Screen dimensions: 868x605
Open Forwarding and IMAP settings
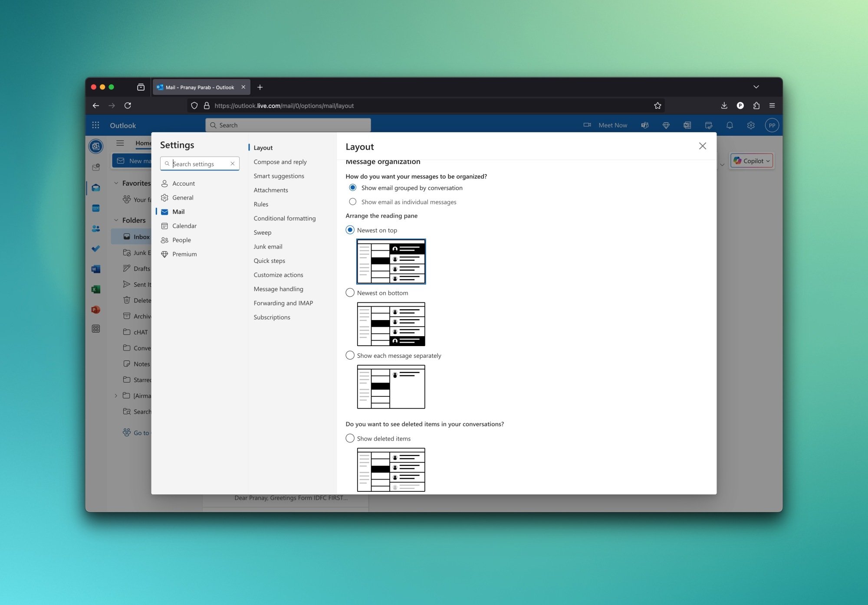283,303
